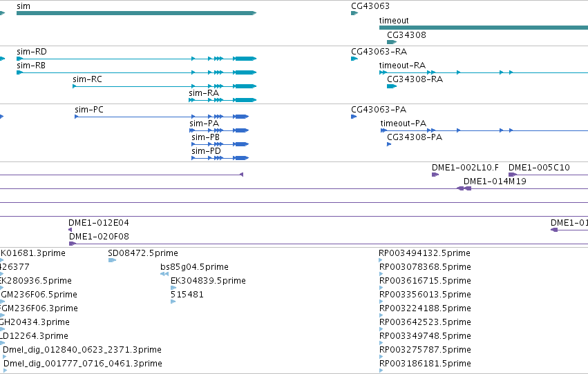The height and width of the screenshot is (374, 588).
Task: Select the RP003494132.5prime feature label
Action: click(424, 253)
